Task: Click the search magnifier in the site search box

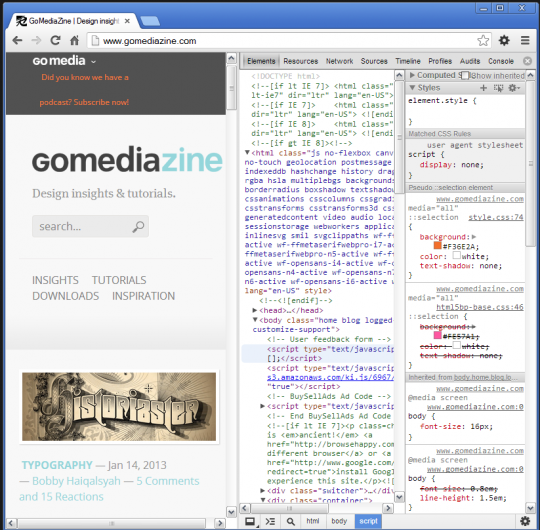Action: (138, 226)
